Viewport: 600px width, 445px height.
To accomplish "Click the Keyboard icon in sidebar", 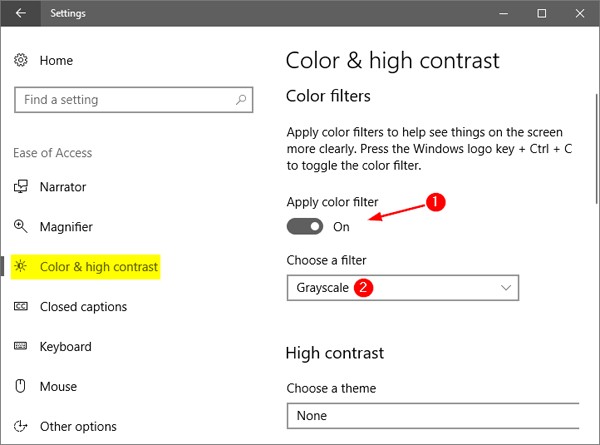I will (21, 346).
